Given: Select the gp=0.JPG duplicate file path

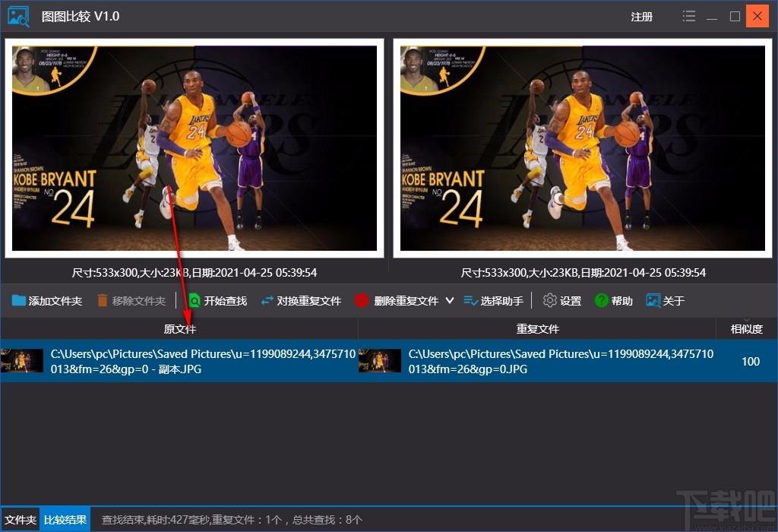Looking at the screenshot, I should (x=561, y=361).
